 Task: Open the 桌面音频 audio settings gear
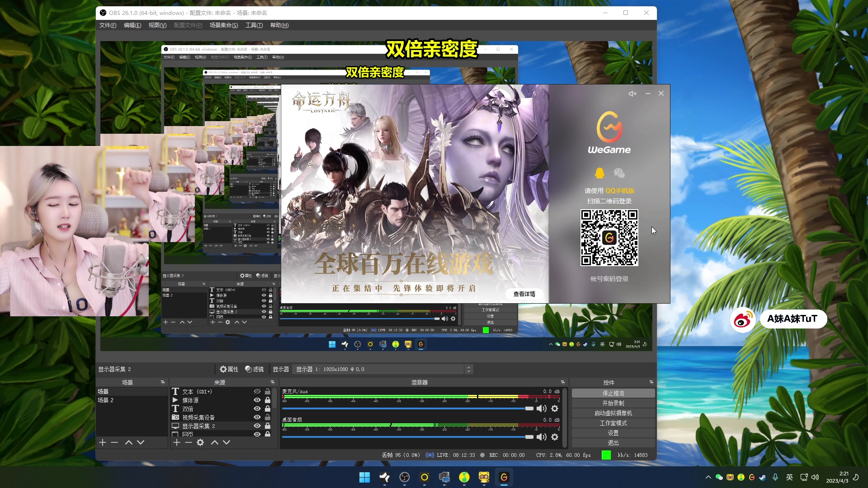coord(555,437)
